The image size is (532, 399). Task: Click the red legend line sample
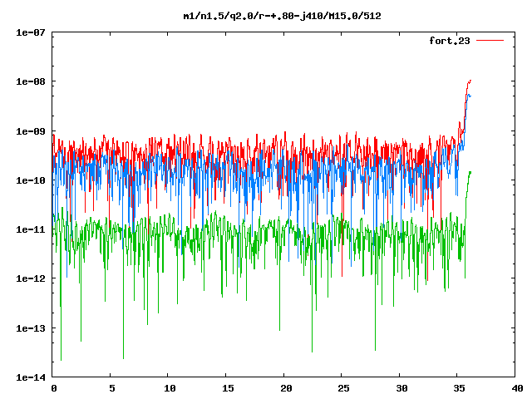(490, 41)
